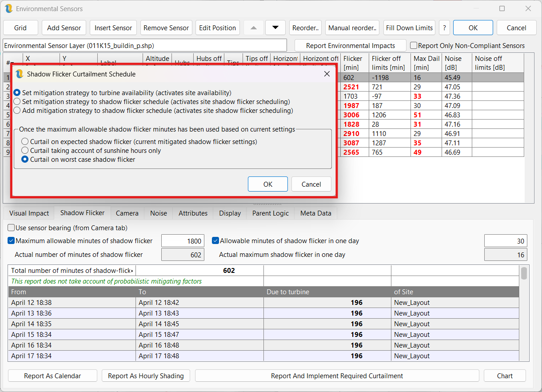Screen dimensions: 542x392
Task: Click the allowable minutes in one day field
Action: tap(505, 241)
